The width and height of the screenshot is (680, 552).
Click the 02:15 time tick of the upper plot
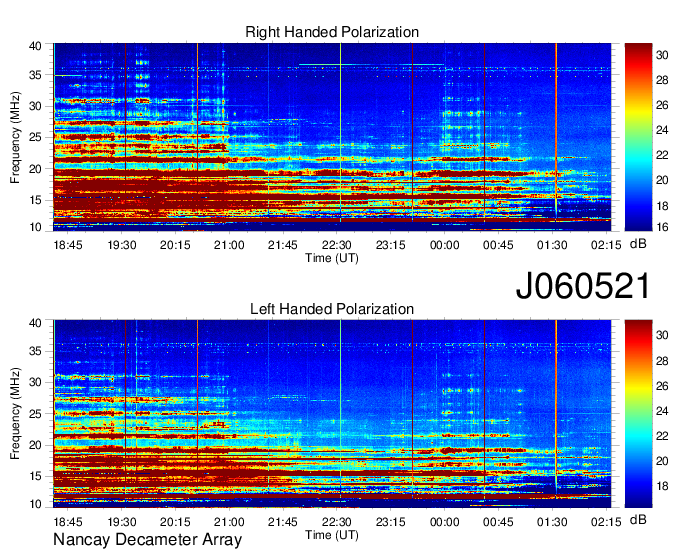[606, 245]
